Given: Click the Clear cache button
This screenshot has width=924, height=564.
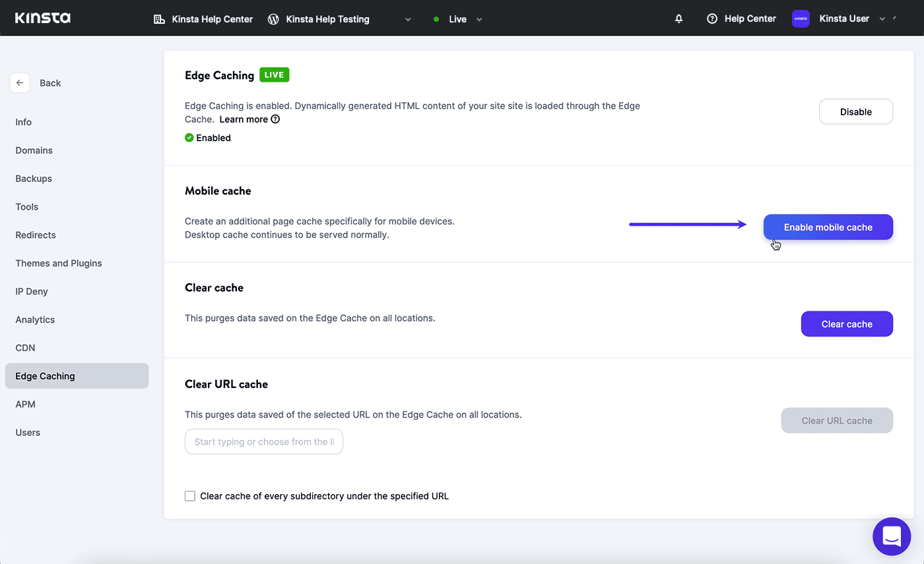Looking at the screenshot, I should [847, 324].
